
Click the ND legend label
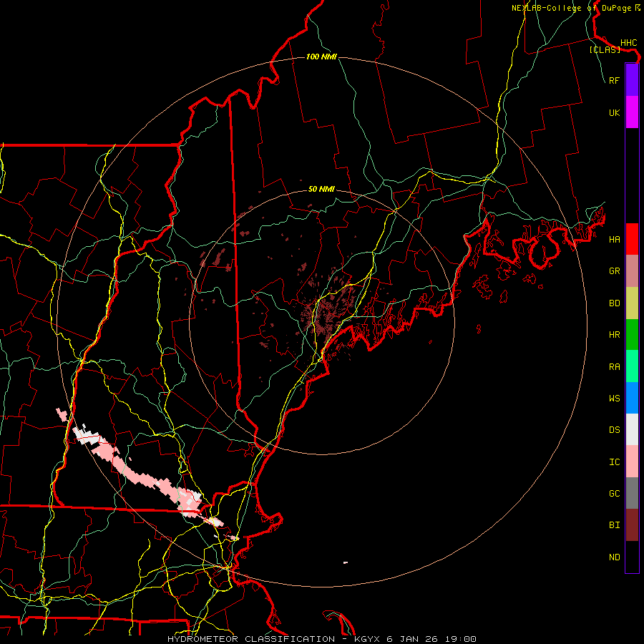pos(614,557)
